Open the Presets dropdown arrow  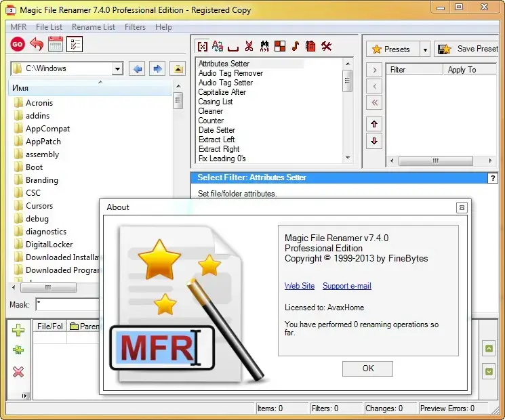click(x=425, y=49)
